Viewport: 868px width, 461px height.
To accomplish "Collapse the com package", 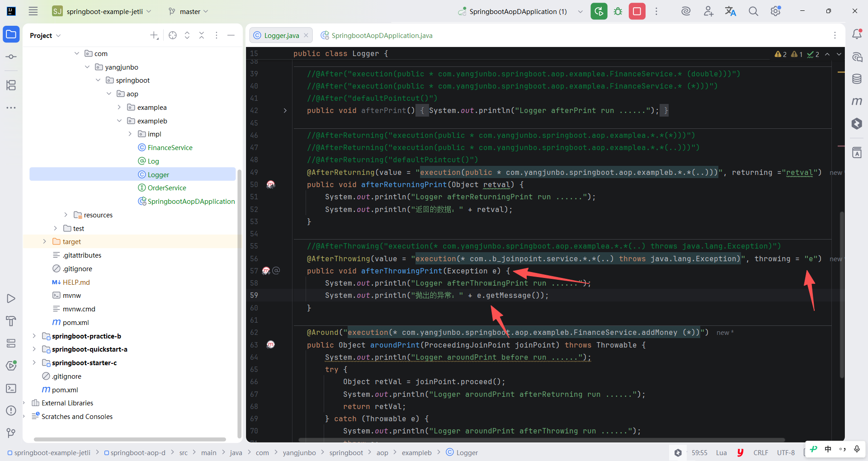I will pyautogui.click(x=77, y=53).
